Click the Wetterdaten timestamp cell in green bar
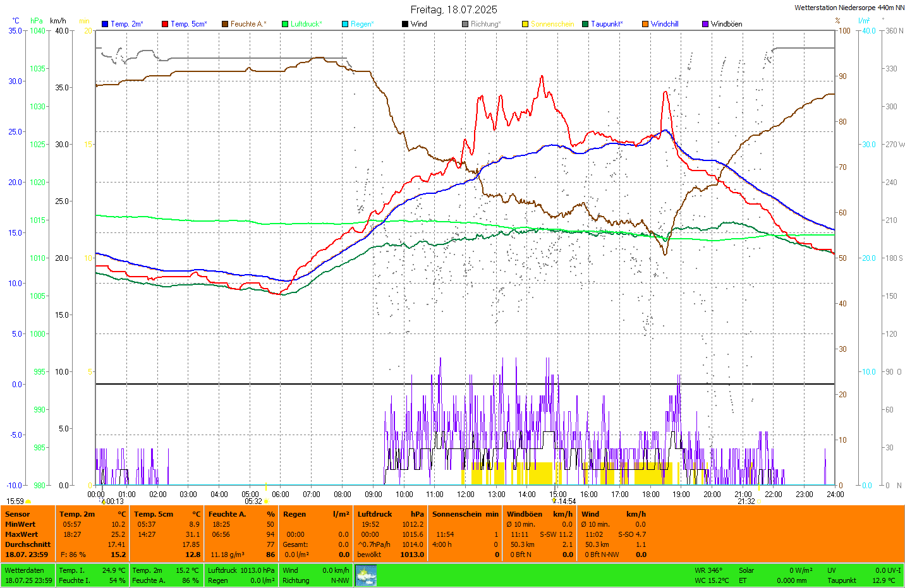This screenshot has width=905, height=588. coord(28,575)
